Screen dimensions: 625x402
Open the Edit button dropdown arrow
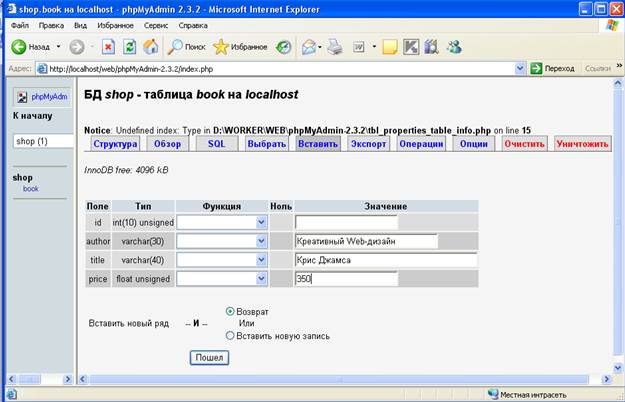pyautogui.click(x=374, y=47)
